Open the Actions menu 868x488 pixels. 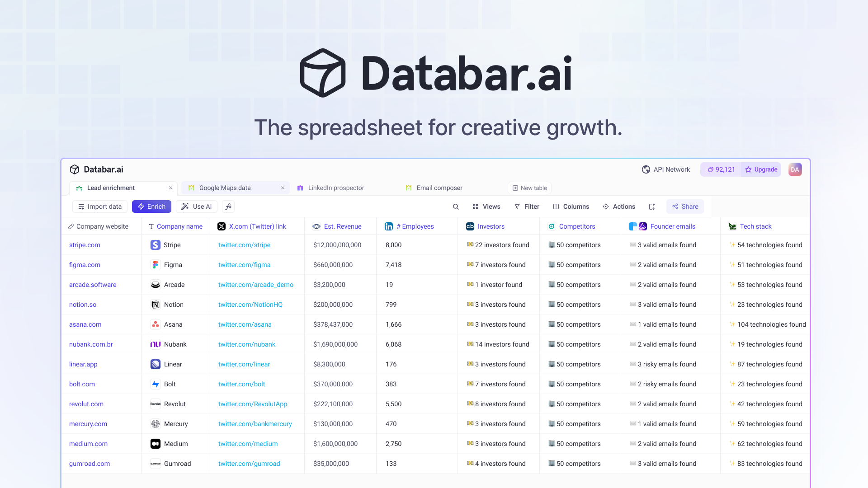point(619,206)
